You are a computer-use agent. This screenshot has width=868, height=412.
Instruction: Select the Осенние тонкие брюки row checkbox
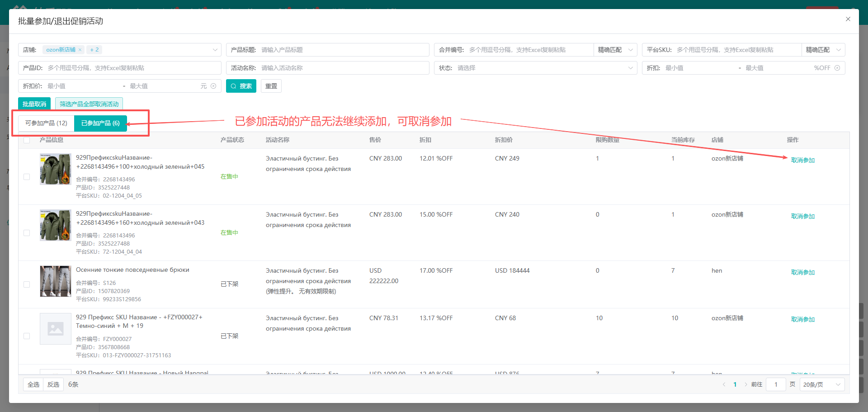click(x=27, y=284)
